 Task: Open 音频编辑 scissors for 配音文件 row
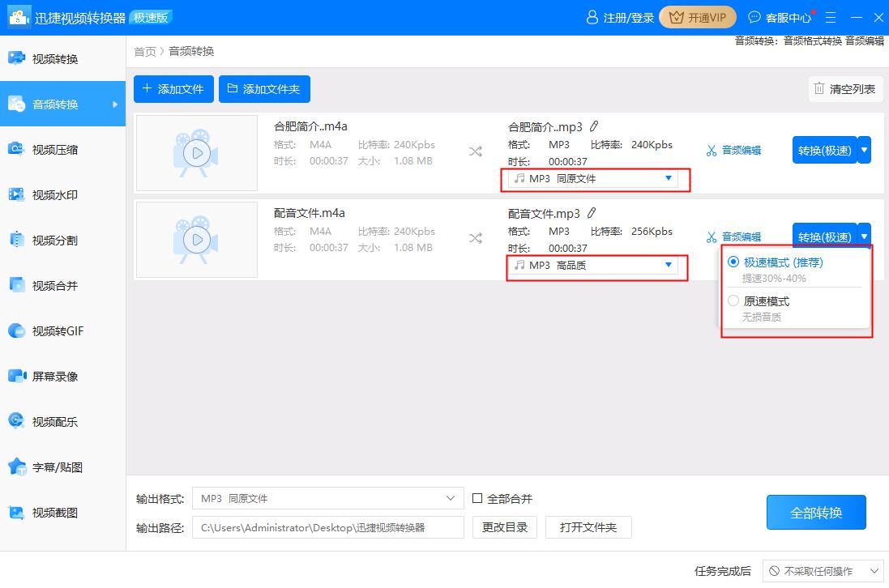pyautogui.click(x=712, y=237)
